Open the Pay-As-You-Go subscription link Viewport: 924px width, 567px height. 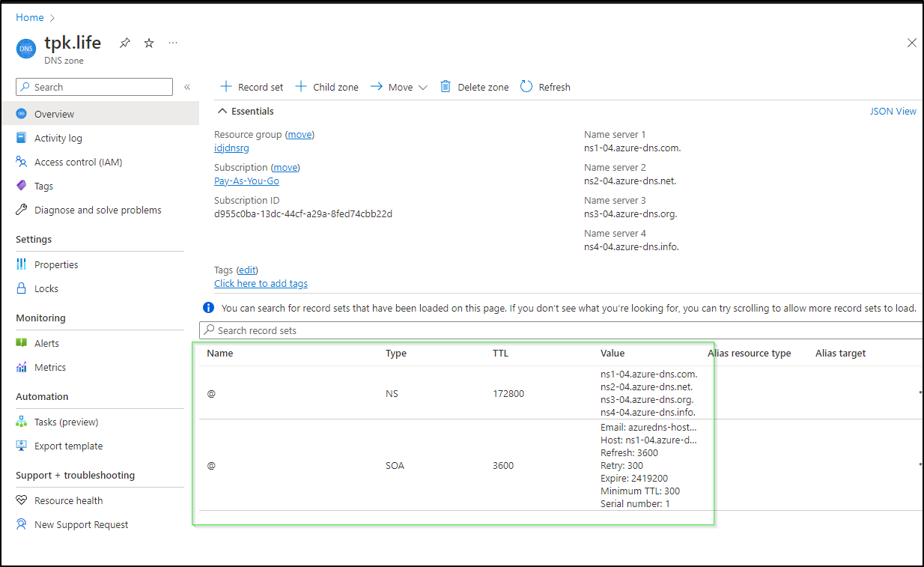click(x=246, y=181)
